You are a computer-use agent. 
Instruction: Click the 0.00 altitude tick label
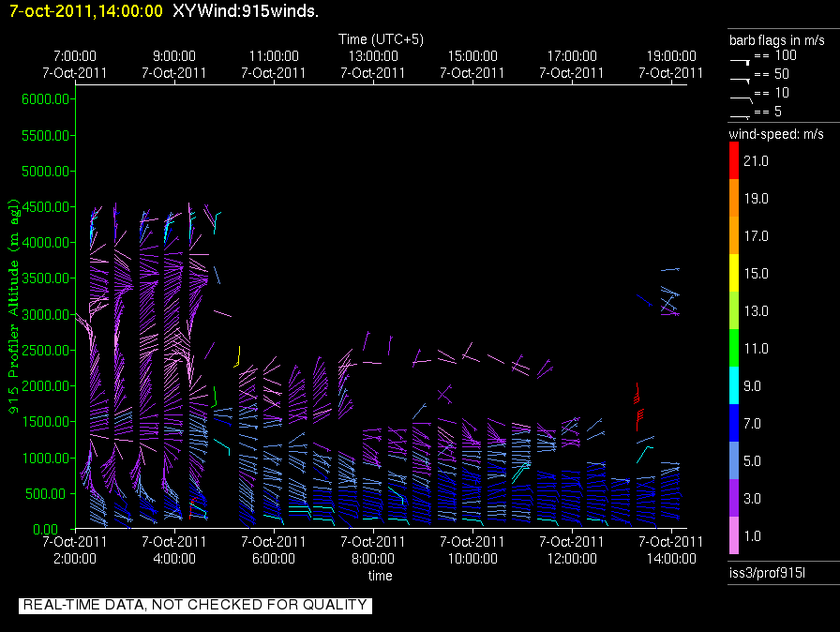(x=46, y=530)
